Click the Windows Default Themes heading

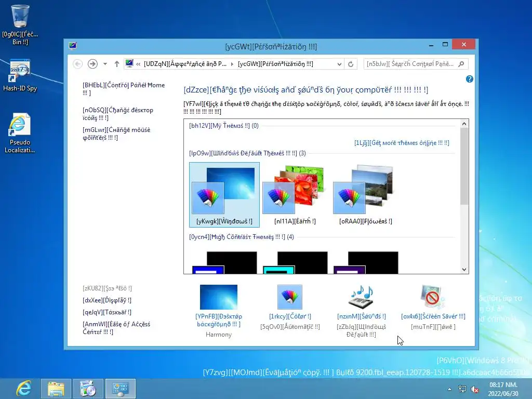click(x=247, y=153)
